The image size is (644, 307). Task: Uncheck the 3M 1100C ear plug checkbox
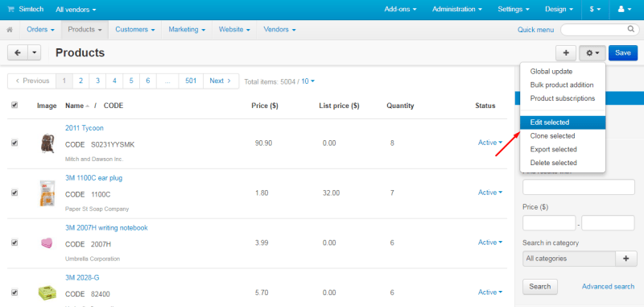(x=14, y=193)
